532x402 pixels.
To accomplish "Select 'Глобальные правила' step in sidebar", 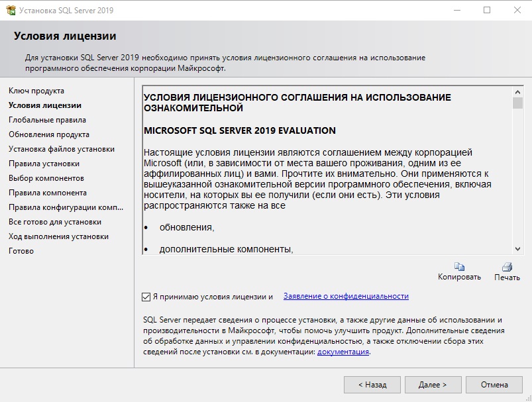I will pos(47,120).
